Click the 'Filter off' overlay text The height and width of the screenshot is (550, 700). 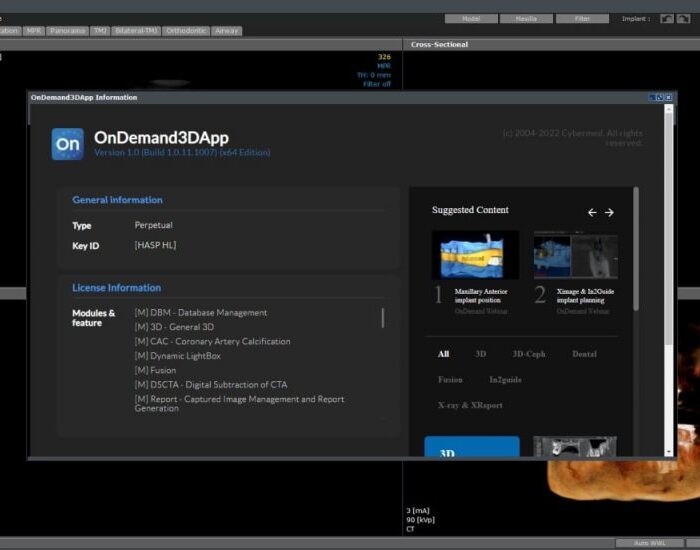point(377,84)
